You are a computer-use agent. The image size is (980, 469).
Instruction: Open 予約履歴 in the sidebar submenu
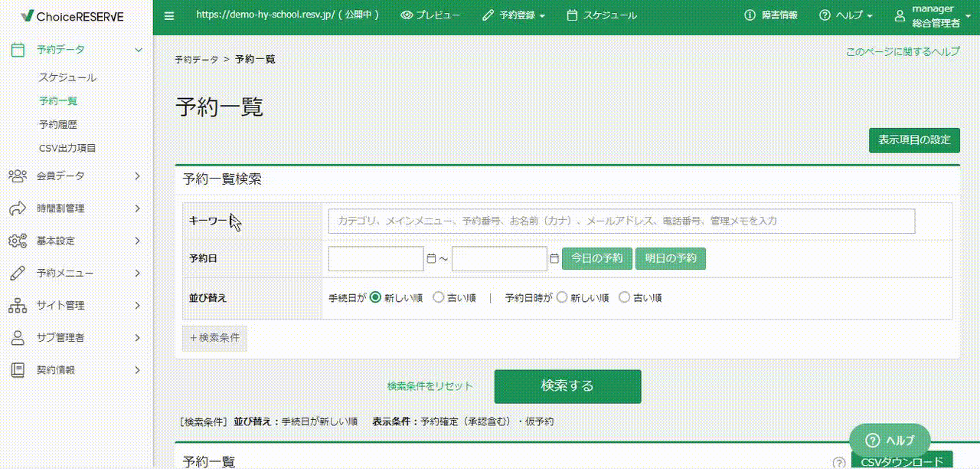[x=58, y=124]
